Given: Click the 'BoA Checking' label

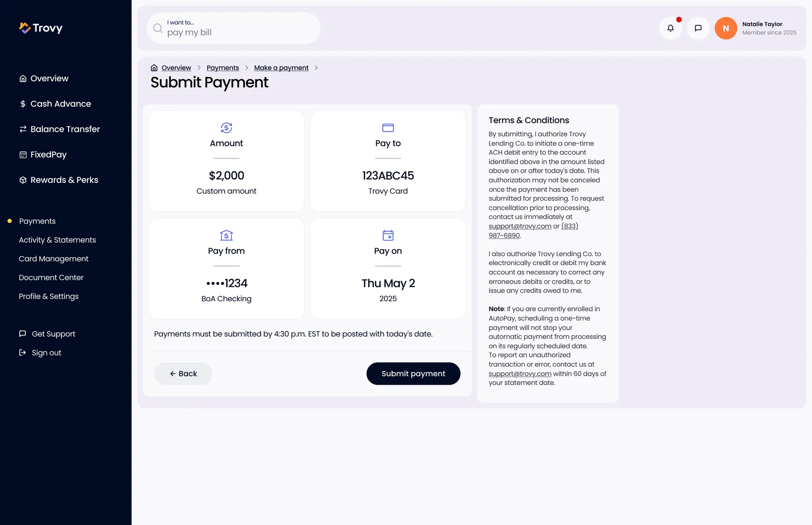Looking at the screenshot, I should 226,299.
